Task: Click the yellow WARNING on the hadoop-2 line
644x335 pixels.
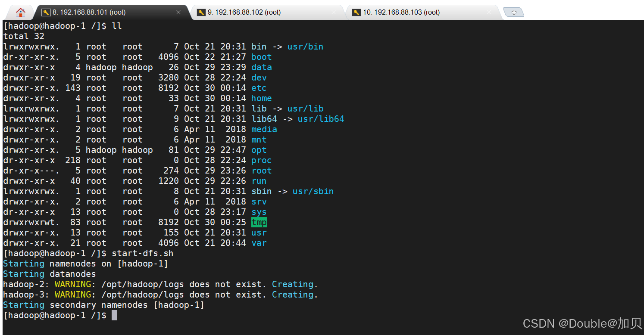Action: click(73, 284)
